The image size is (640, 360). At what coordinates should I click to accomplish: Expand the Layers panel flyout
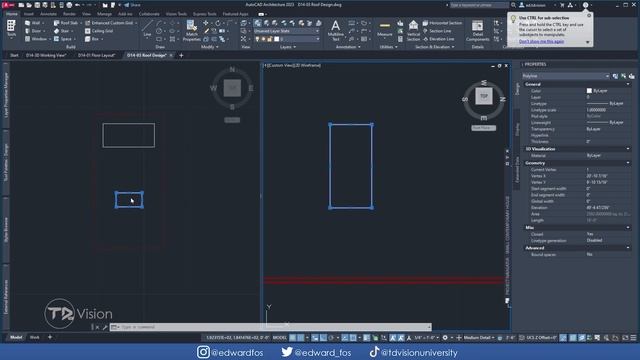click(x=288, y=47)
